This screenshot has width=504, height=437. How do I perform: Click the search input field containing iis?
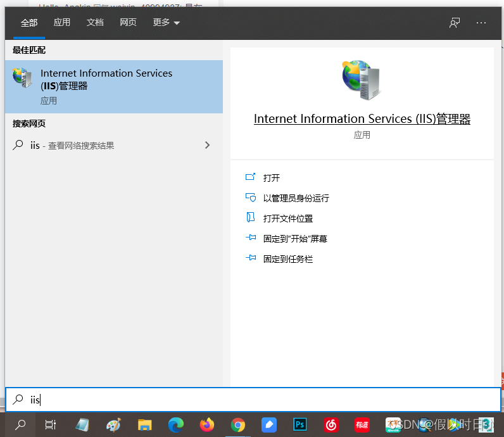tap(253, 400)
